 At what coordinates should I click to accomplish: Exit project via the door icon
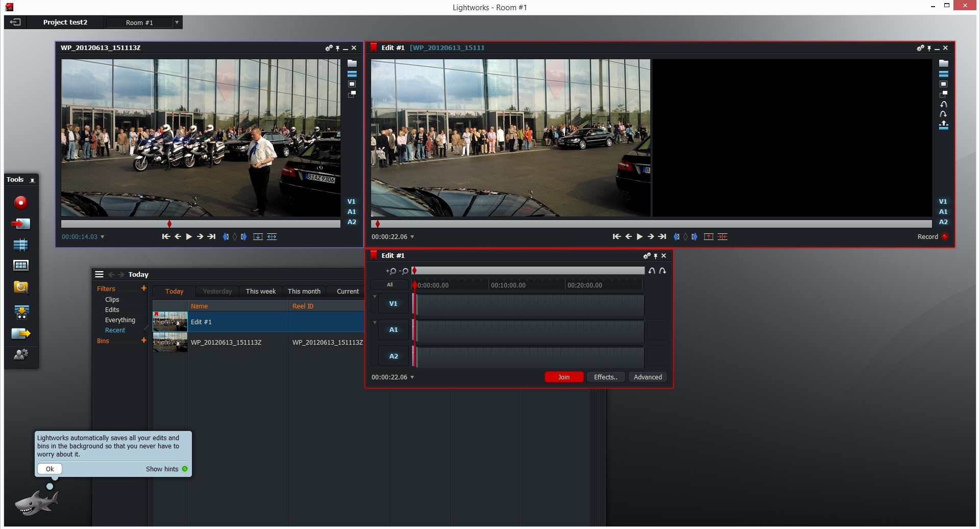tap(15, 22)
